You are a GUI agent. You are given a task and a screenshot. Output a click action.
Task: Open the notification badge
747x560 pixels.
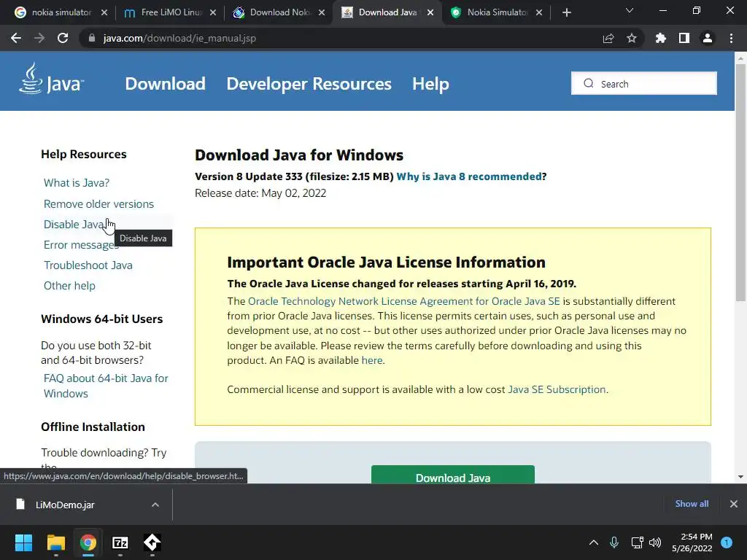(x=727, y=542)
